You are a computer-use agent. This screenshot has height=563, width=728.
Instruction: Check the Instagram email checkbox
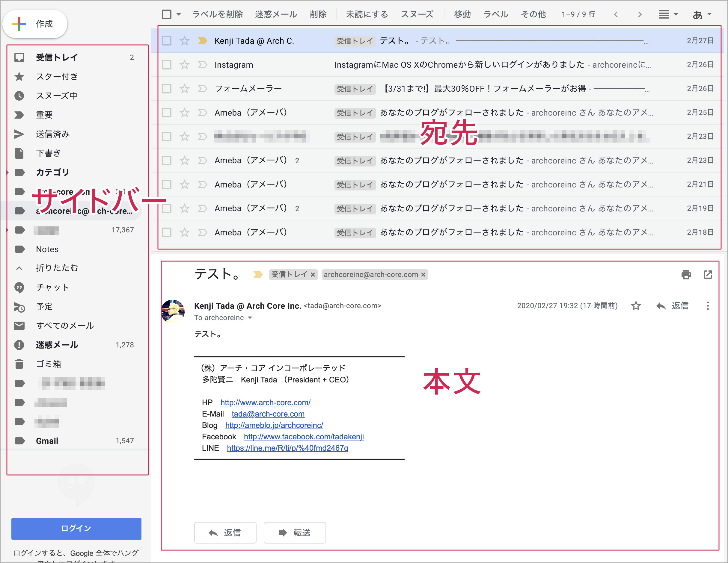pyautogui.click(x=167, y=65)
